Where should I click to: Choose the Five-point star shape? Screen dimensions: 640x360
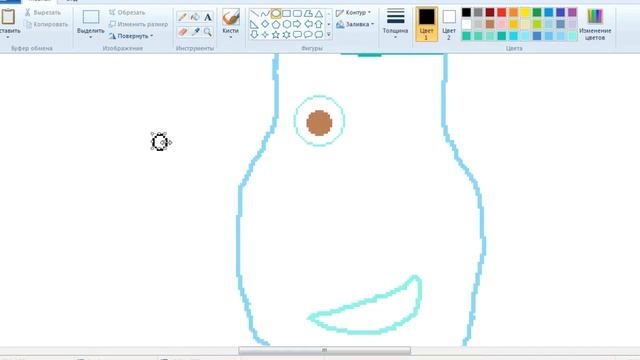pos(276,35)
